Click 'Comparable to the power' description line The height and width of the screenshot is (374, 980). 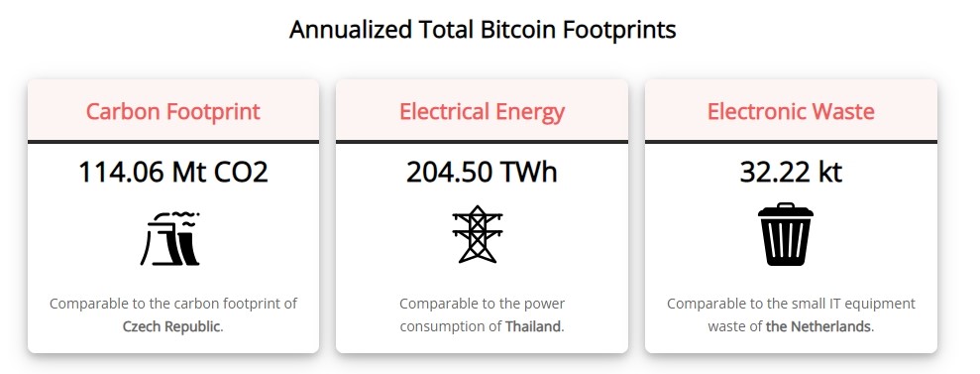(x=482, y=304)
